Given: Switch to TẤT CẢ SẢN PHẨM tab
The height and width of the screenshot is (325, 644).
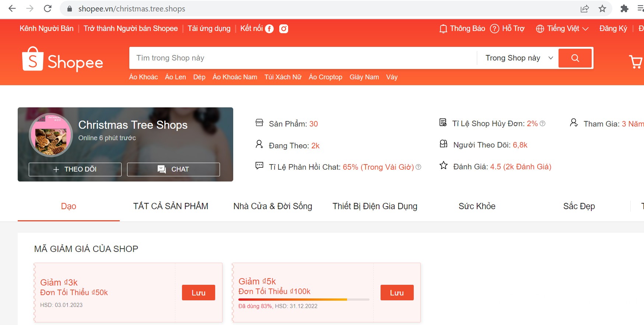Looking at the screenshot, I should pyautogui.click(x=171, y=206).
